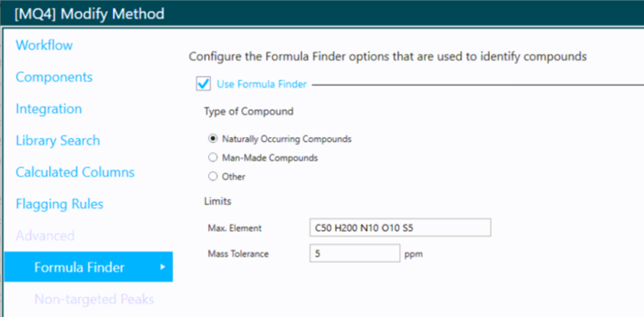Open the Workflow section
644x317 pixels.
pos(44,45)
